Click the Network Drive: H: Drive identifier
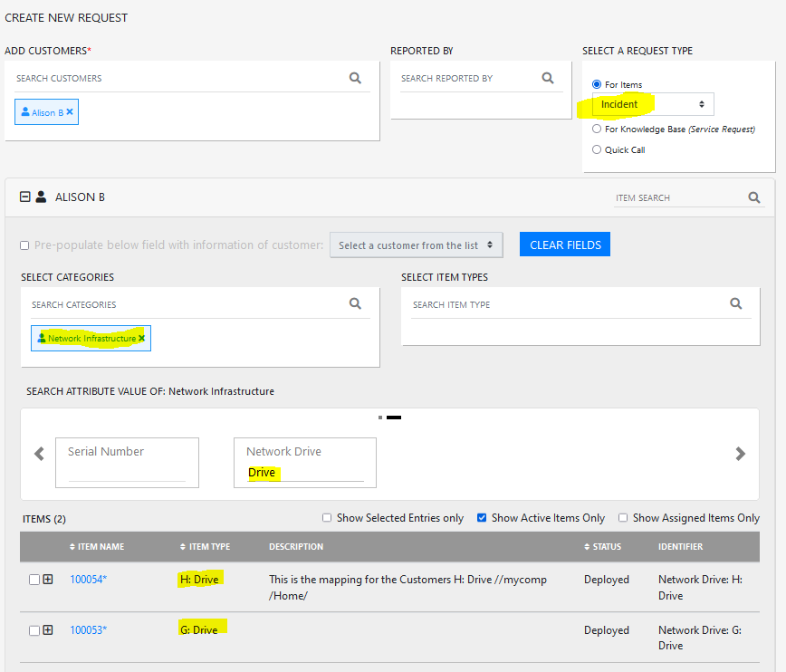Viewport: 786px width, 672px height. click(x=700, y=587)
